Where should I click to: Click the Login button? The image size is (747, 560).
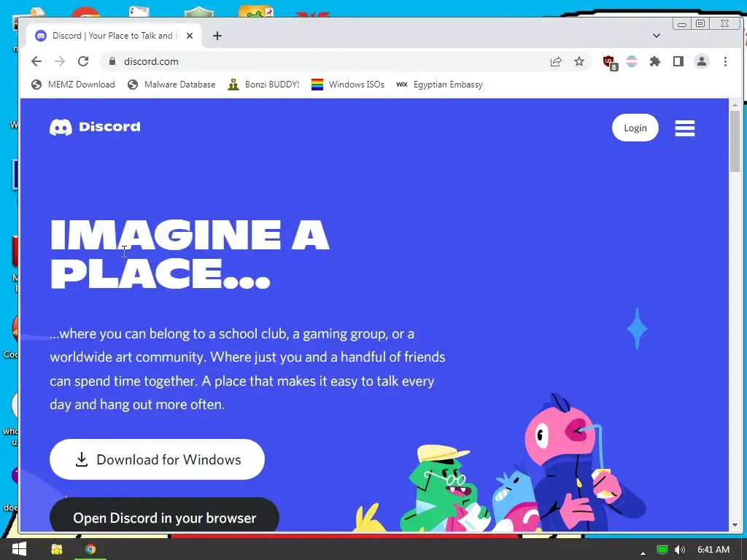pos(635,128)
